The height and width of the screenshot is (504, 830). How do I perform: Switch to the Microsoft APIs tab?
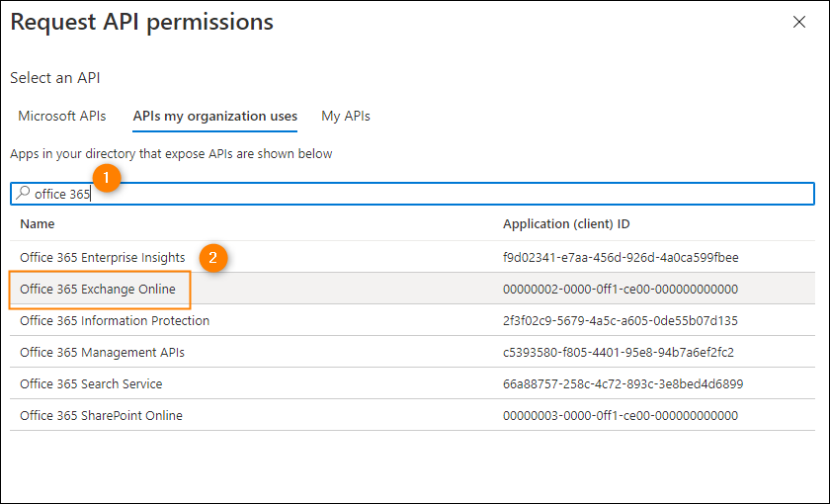click(x=62, y=116)
